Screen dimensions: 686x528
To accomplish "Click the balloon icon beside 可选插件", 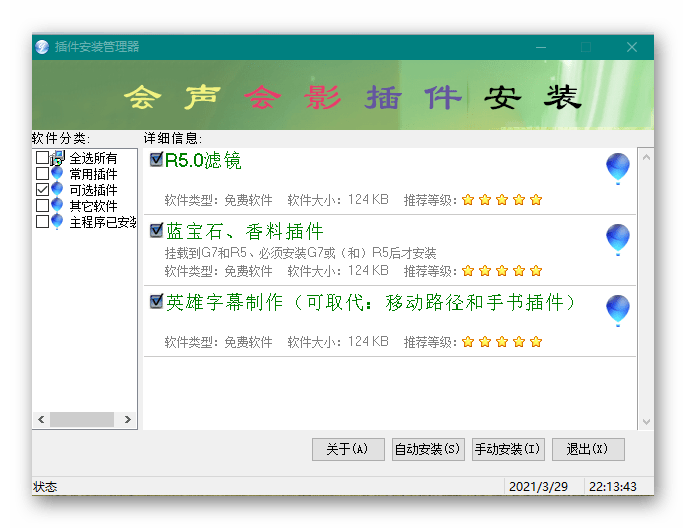I will tap(57, 190).
